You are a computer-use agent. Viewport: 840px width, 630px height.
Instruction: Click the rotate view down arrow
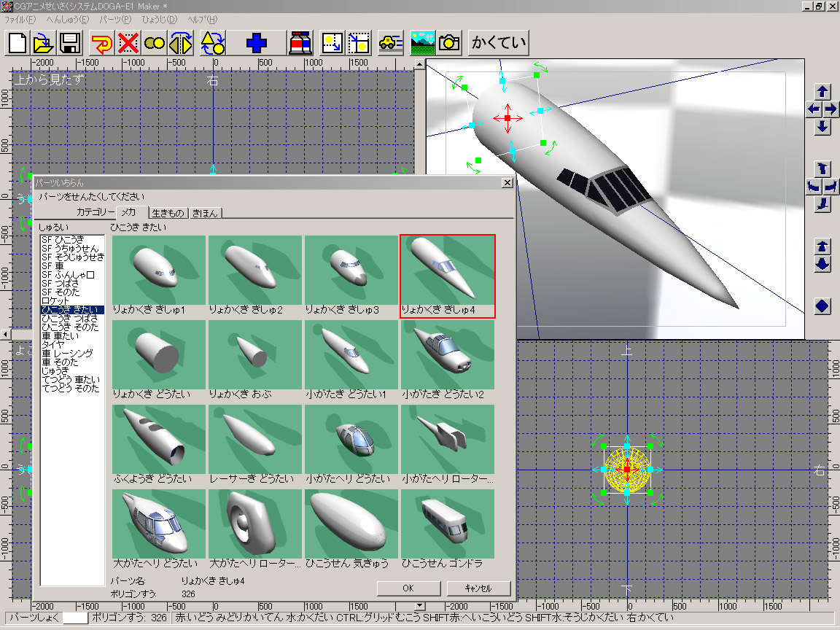[x=822, y=205]
